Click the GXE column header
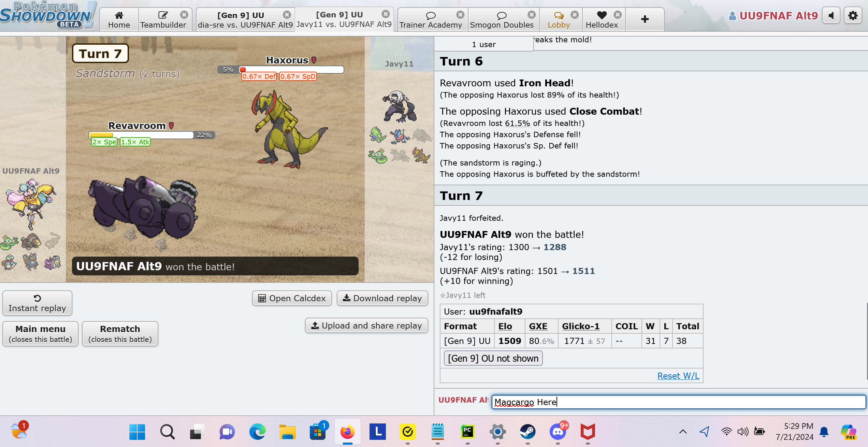The width and height of the screenshot is (868, 447). (538, 326)
